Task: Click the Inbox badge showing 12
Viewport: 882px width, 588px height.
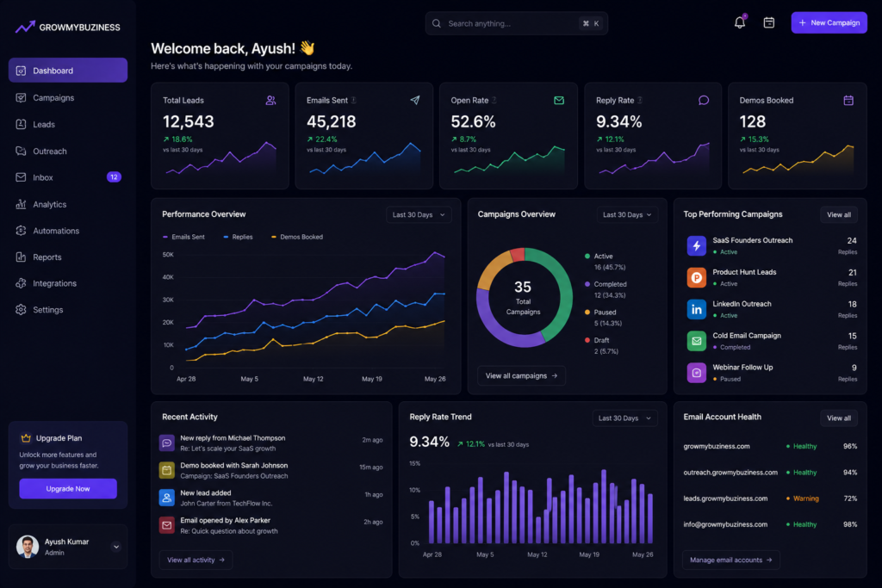Action: coord(114,177)
